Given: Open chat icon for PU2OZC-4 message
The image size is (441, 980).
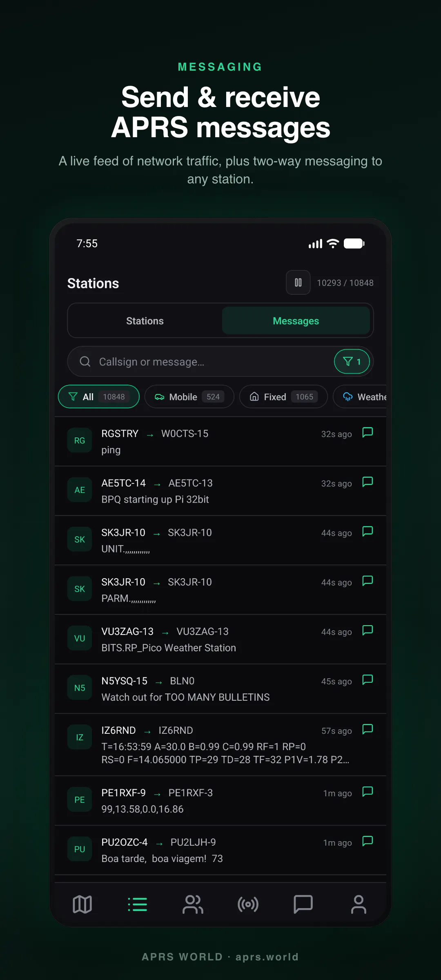Looking at the screenshot, I should [x=367, y=841].
